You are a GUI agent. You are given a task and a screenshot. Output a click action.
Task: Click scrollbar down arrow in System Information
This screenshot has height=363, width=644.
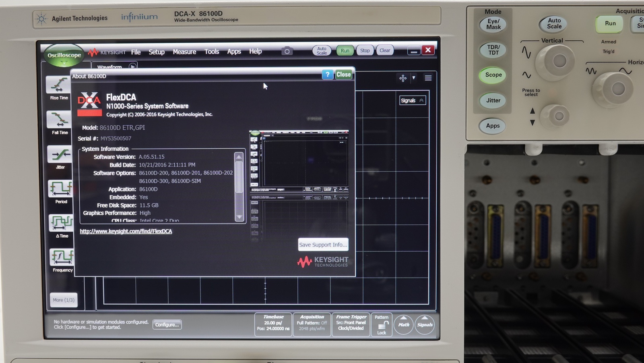(239, 217)
